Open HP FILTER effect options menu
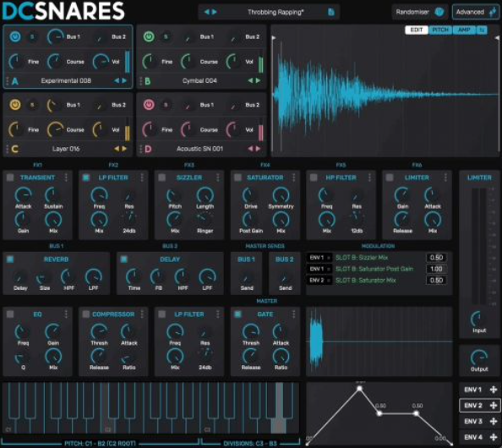The image size is (502, 448). 370,178
